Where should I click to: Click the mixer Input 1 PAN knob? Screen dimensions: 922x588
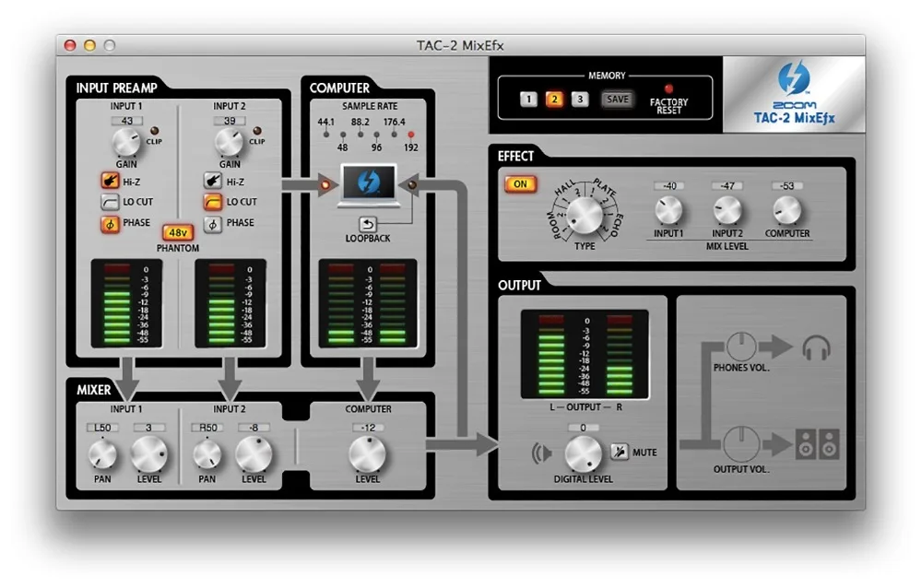click(x=102, y=454)
